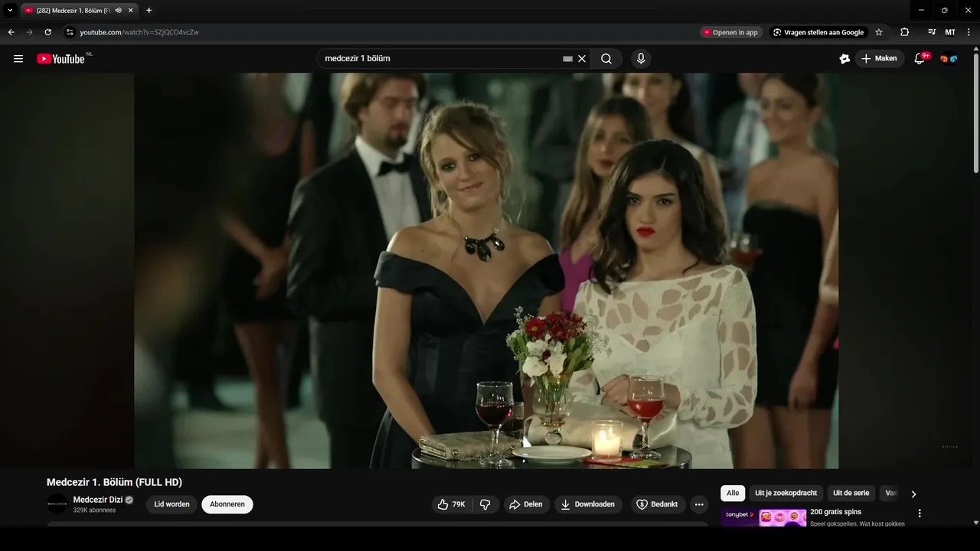Dislike the video with thumbs down
Viewport: 980px width, 551px height.
(x=485, y=504)
